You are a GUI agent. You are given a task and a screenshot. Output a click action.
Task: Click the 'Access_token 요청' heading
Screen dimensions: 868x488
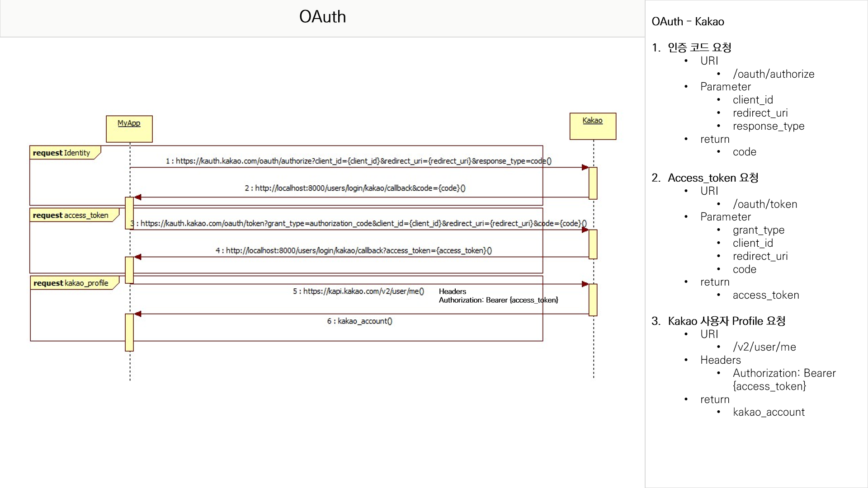click(x=713, y=178)
